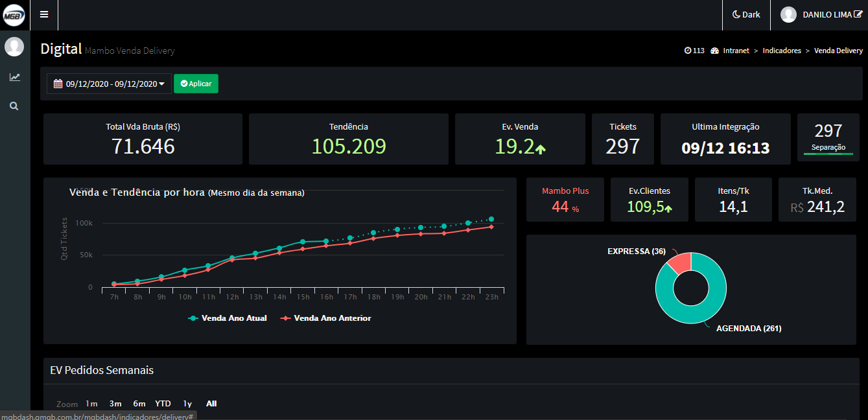Click the green Aplicar button

click(196, 84)
